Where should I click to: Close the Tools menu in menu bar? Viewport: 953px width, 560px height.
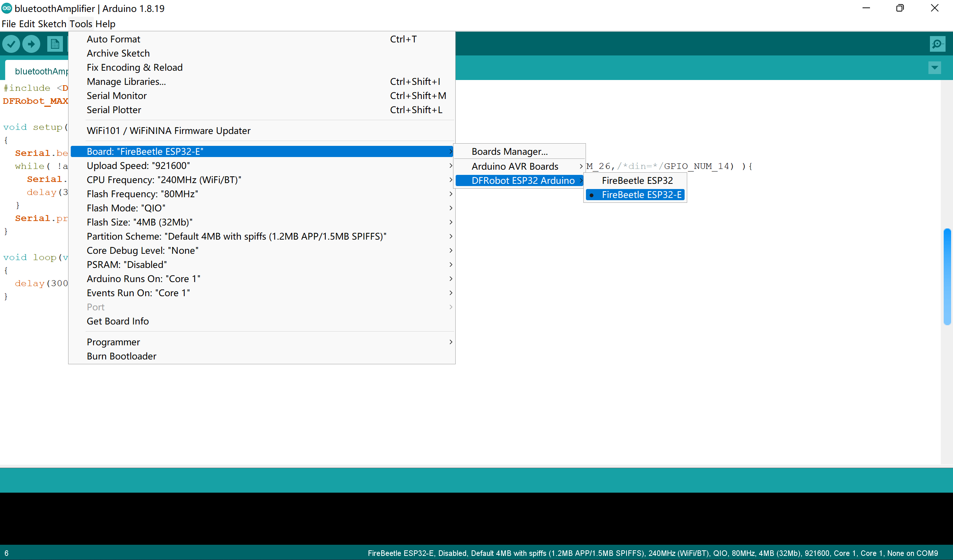(x=80, y=24)
